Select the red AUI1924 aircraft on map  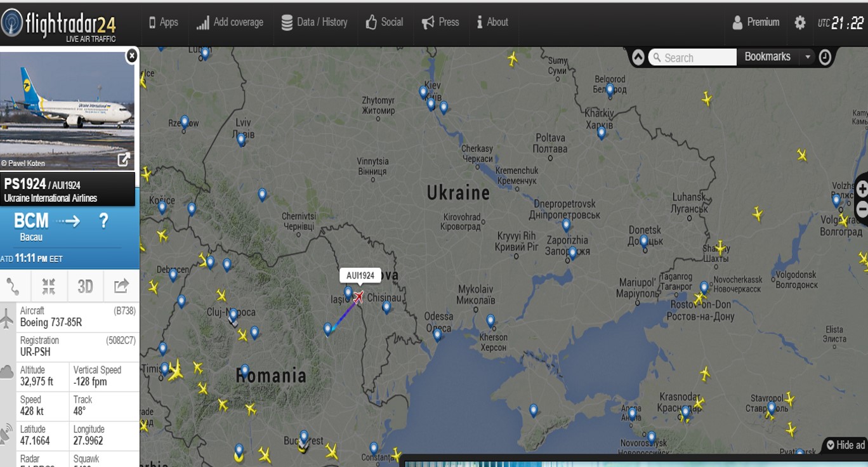358,297
